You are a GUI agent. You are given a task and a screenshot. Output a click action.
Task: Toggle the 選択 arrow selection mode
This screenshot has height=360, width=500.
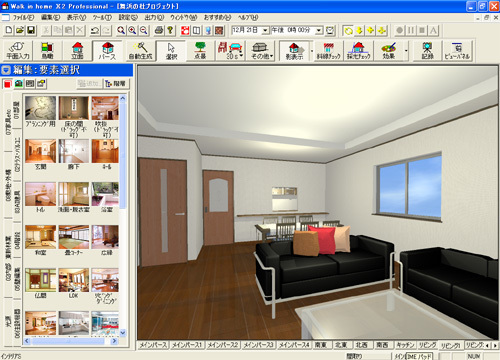(x=171, y=51)
